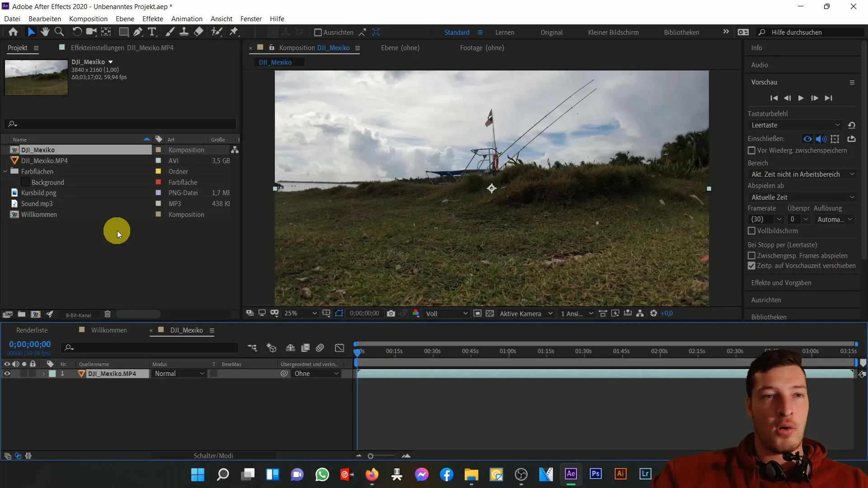This screenshot has height=488, width=868.
Task: Switch to Renderliste tab
Action: [32, 330]
